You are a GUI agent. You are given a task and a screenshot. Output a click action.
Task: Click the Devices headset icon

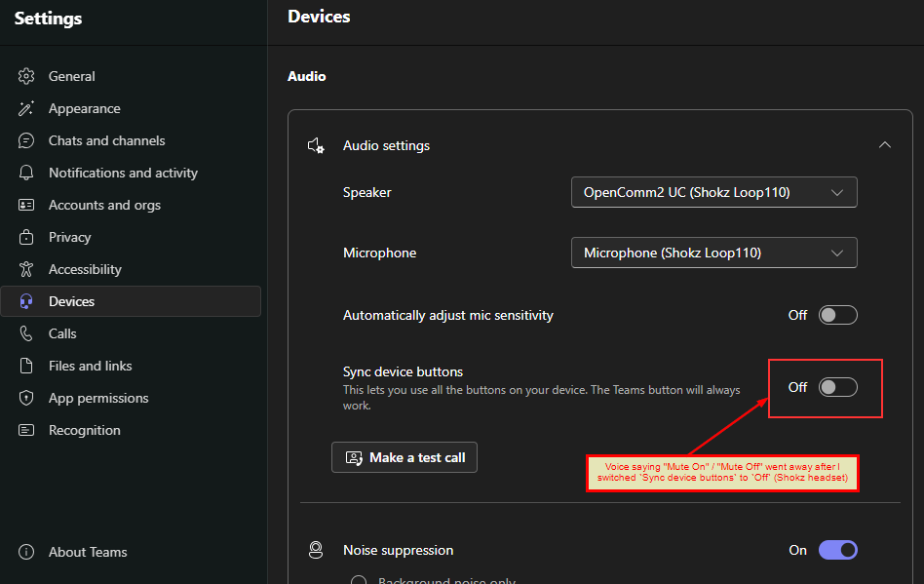click(x=26, y=301)
